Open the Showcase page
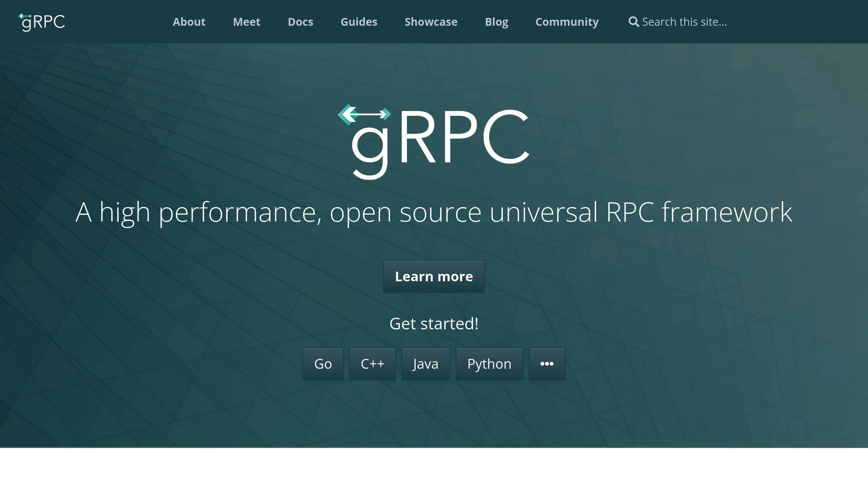The image size is (868, 488). coord(431,22)
